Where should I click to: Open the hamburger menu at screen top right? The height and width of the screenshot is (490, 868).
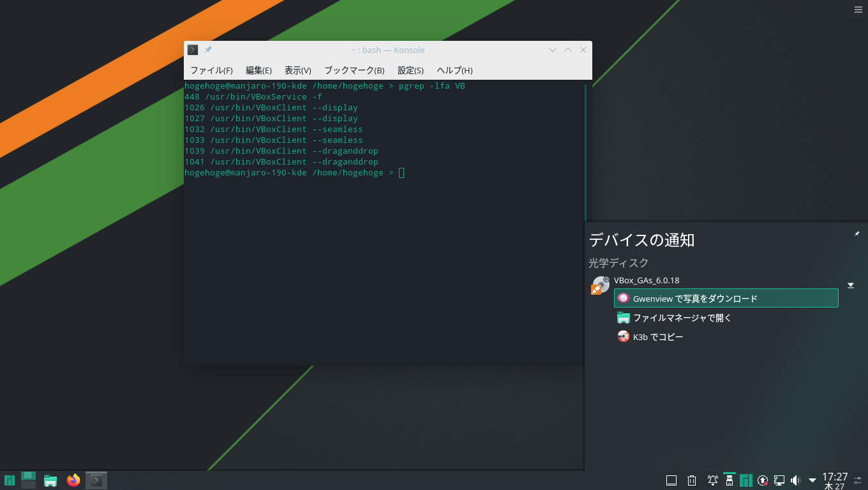click(x=858, y=9)
